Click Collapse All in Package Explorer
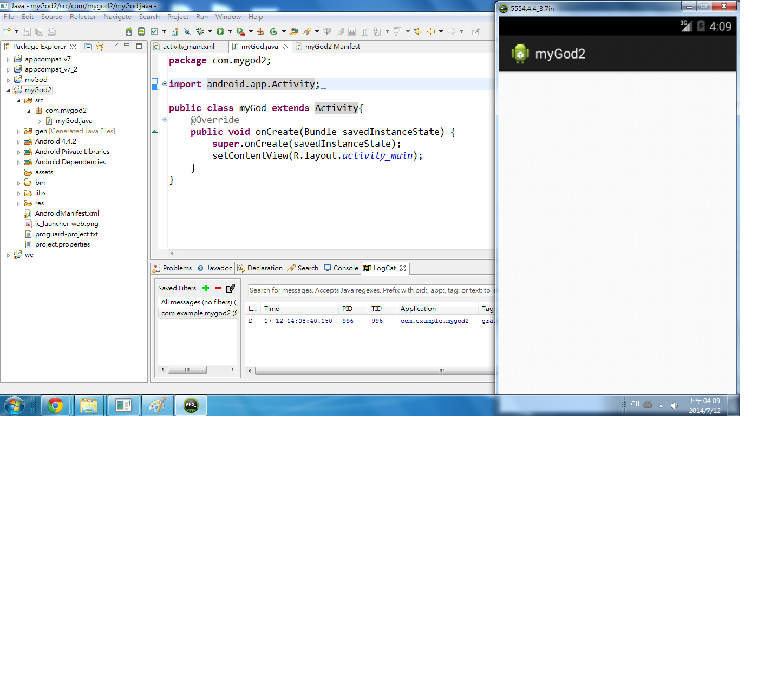The height and width of the screenshot is (674, 784). click(x=88, y=47)
